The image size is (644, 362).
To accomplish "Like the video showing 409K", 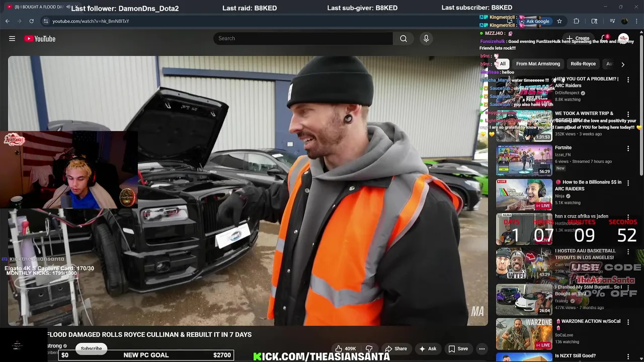I will 345,349.
